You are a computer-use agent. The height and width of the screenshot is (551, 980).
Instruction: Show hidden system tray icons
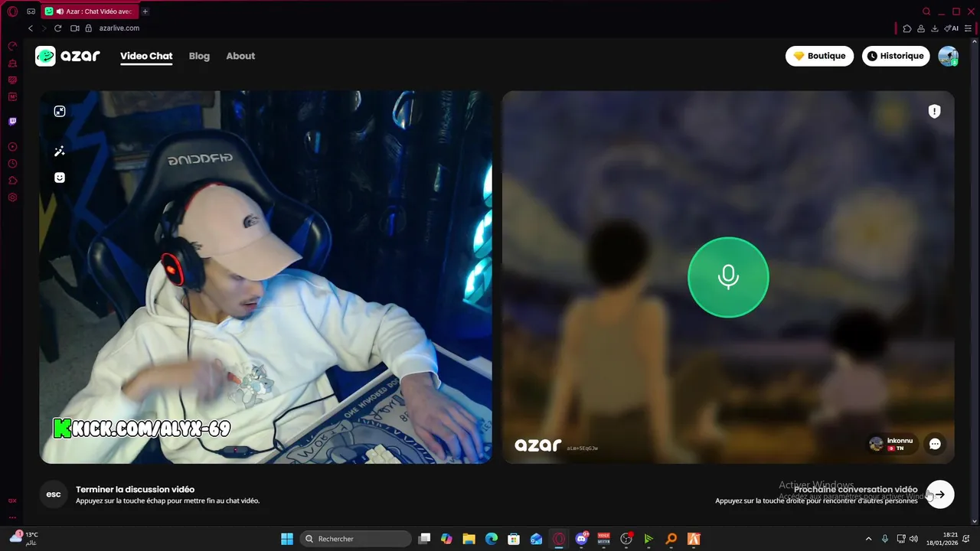pos(868,539)
